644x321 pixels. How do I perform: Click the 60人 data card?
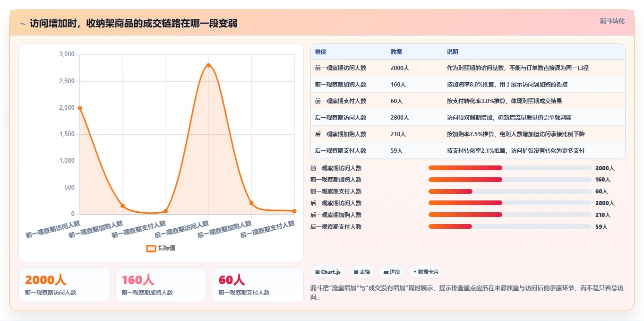point(258,285)
